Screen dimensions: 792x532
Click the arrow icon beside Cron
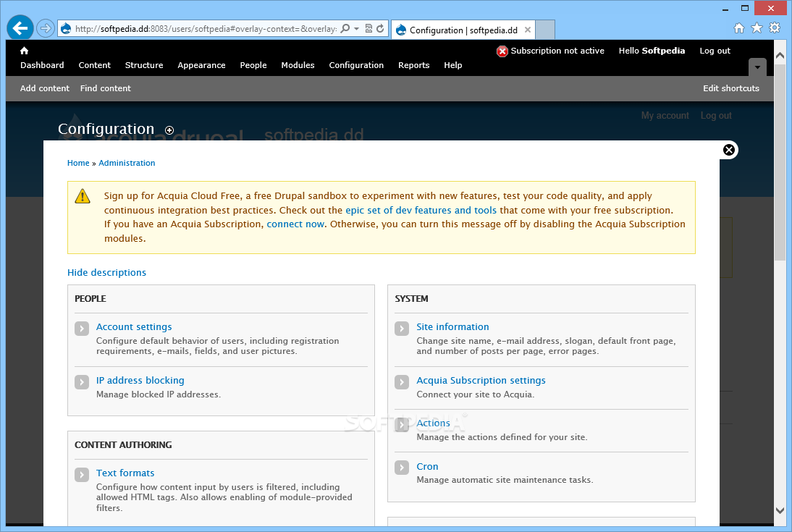tap(402, 468)
